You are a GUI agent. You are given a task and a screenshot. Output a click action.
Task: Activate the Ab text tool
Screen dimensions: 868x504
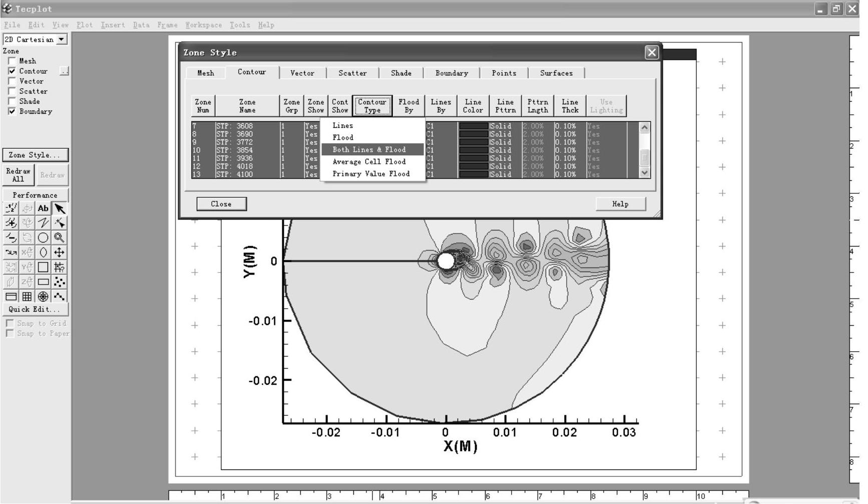pos(43,208)
